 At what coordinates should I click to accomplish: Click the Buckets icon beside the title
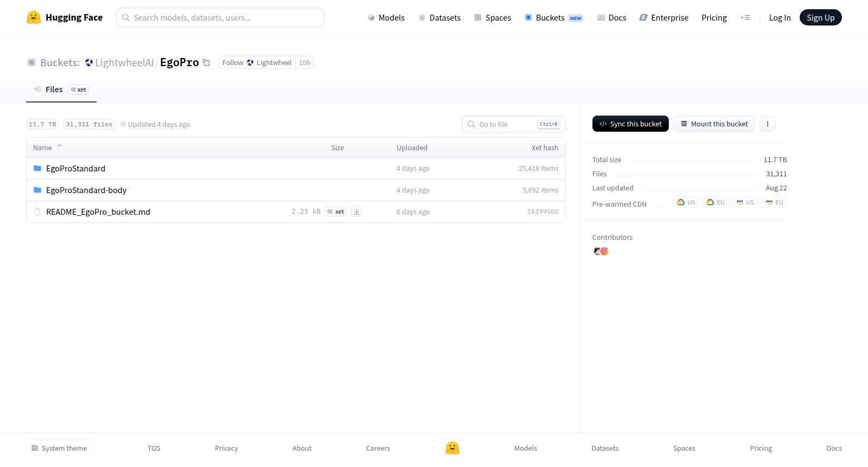coord(31,62)
